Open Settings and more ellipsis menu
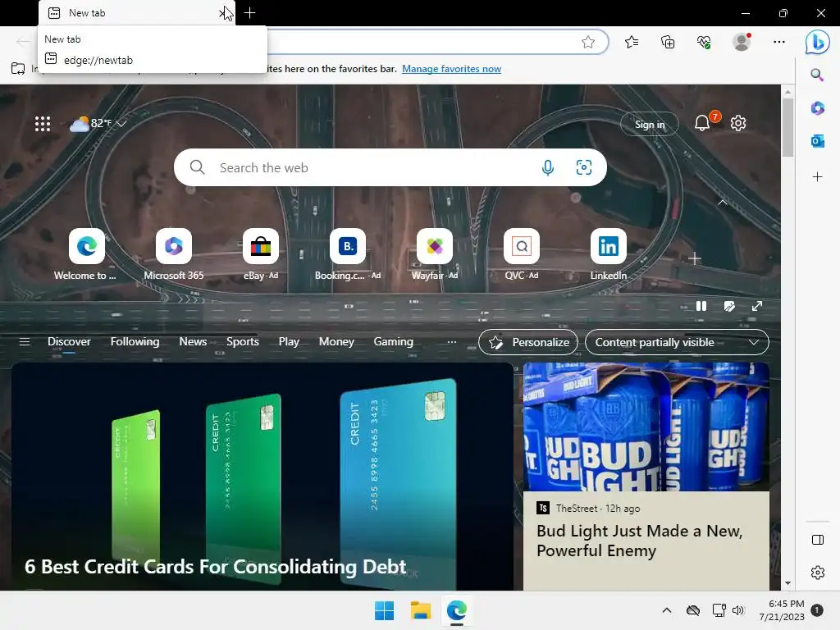 pyautogui.click(x=779, y=42)
